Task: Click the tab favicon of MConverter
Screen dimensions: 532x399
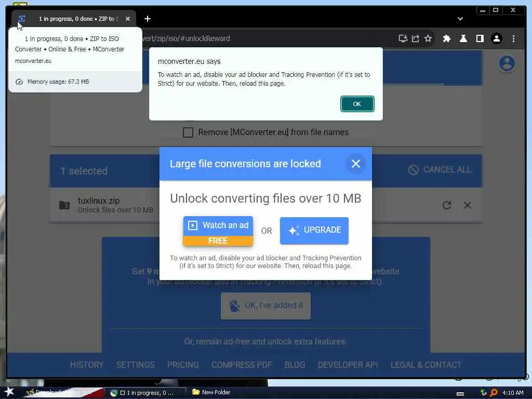Action: click(22, 19)
